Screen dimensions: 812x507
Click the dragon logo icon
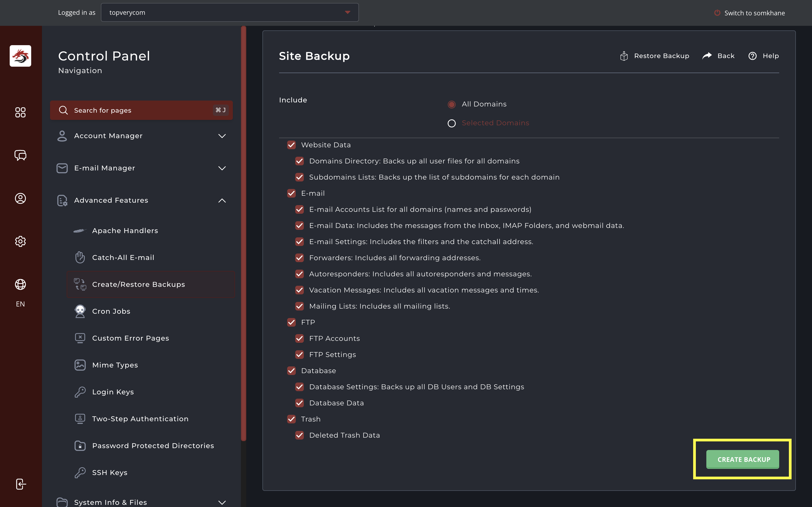pos(20,56)
